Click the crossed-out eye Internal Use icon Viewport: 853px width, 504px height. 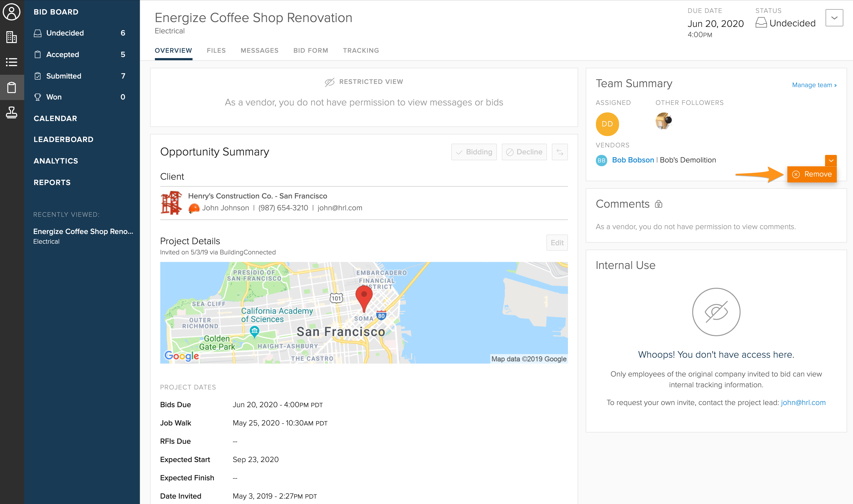716,312
